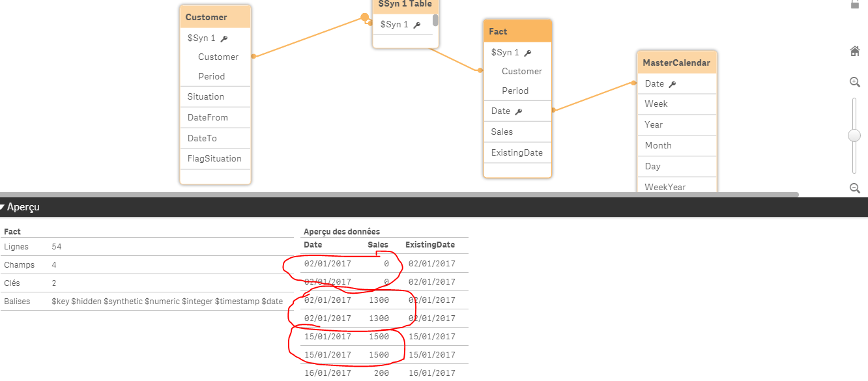Screen dimensions: 868x381
Task: Select the WeekYear field in MasterCalendar
Action: click(667, 186)
